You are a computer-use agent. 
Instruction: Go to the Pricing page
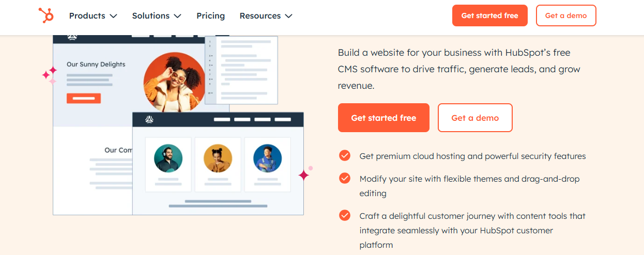[210, 16]
